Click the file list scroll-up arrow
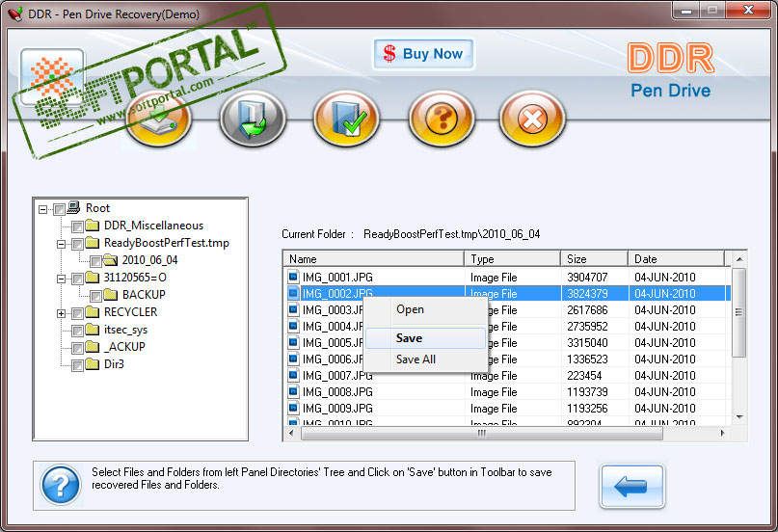778x532 pixels. (739, 259)
